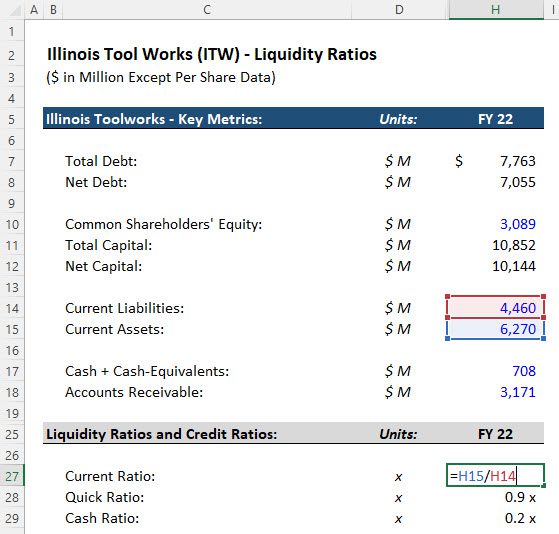Screen dimensions: 559x534
Task: Select the column D header
Action: pos(400,10)
